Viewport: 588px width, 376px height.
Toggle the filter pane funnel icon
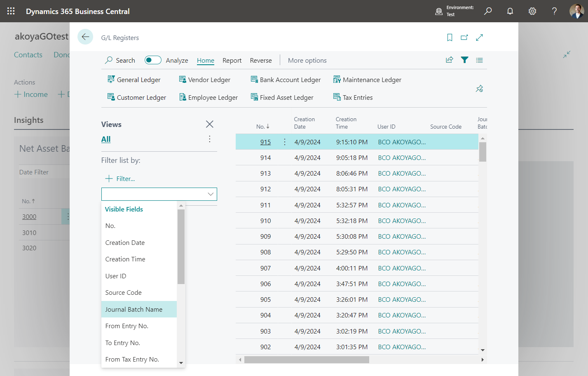click(x=464, y=60)
